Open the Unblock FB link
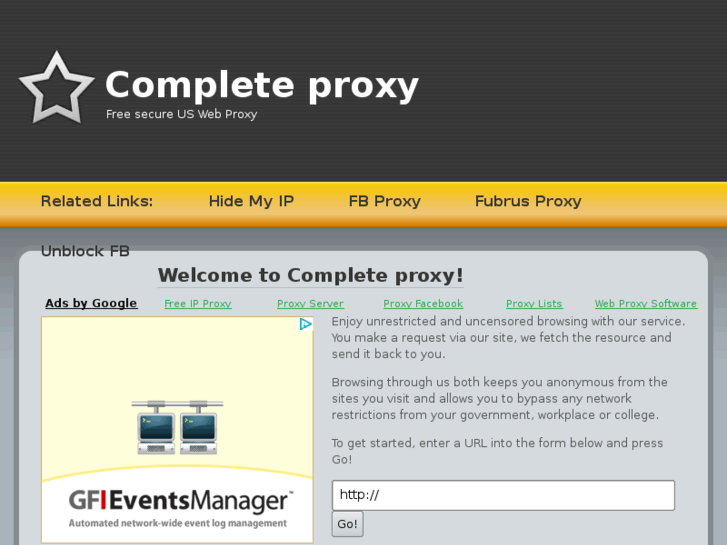 85,251
